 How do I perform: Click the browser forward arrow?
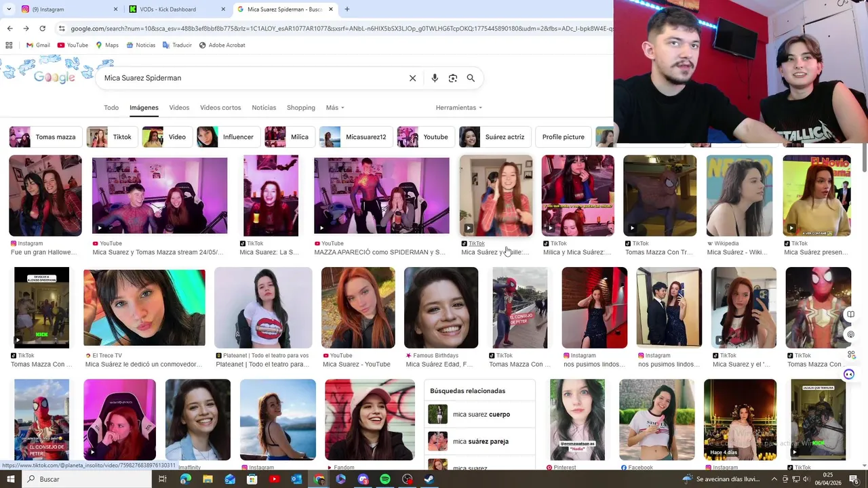26,28
